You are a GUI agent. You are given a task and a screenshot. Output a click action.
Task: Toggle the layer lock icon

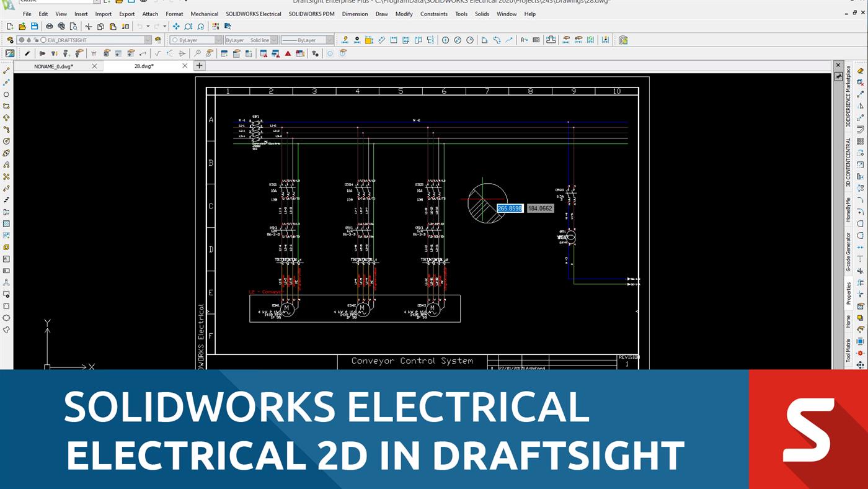[35, 40]
